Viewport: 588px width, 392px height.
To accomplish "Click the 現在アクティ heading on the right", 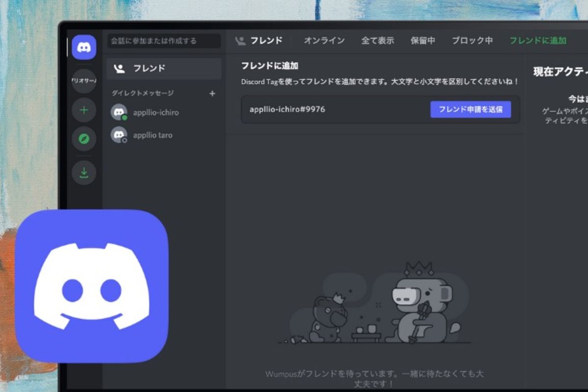I will (560, 72).
